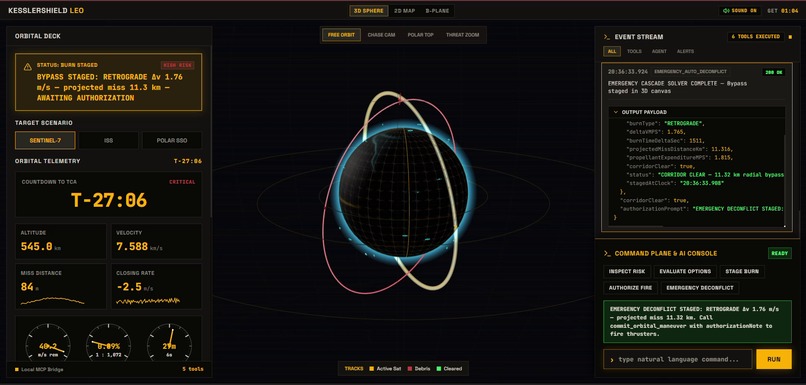
Task: Click the m/s rem fuel gauge
Action: coord(48,343)
